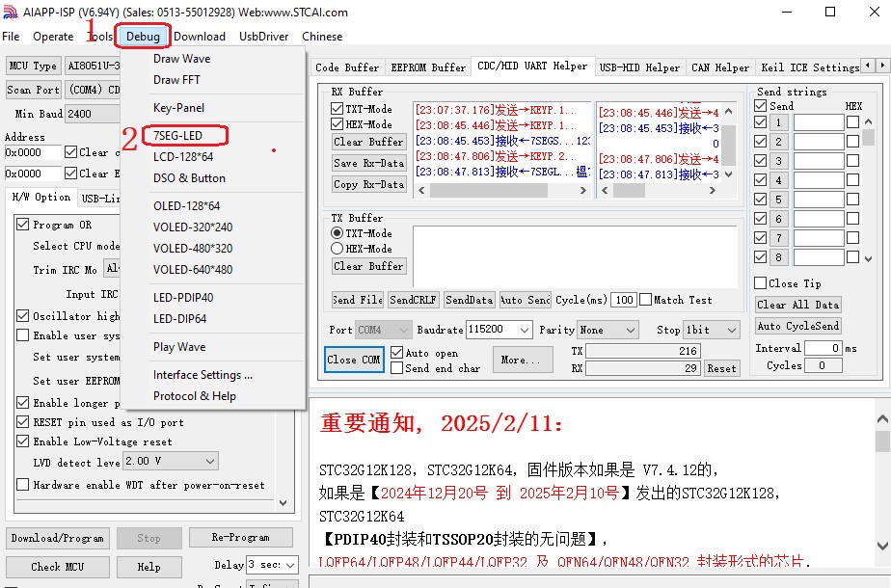Viewport: 891px width, 588px height.
Task: Choose LED-DIP64 menu entry
Action: 179,319
